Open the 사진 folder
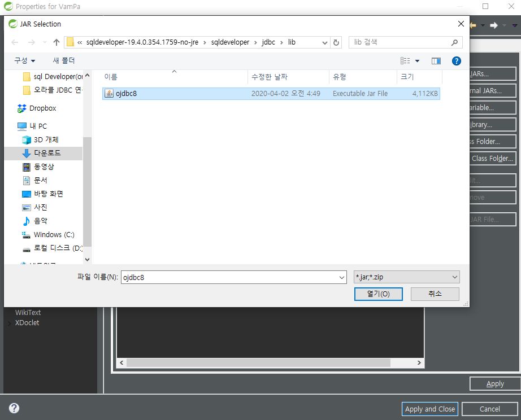The image size is (521, 420). click(35, 208)
